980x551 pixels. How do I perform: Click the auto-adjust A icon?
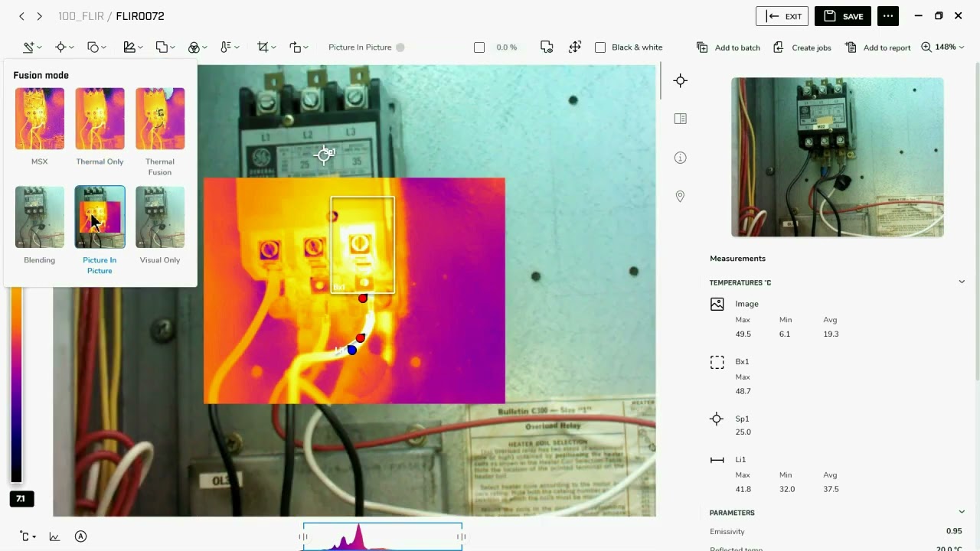(80, 536)
